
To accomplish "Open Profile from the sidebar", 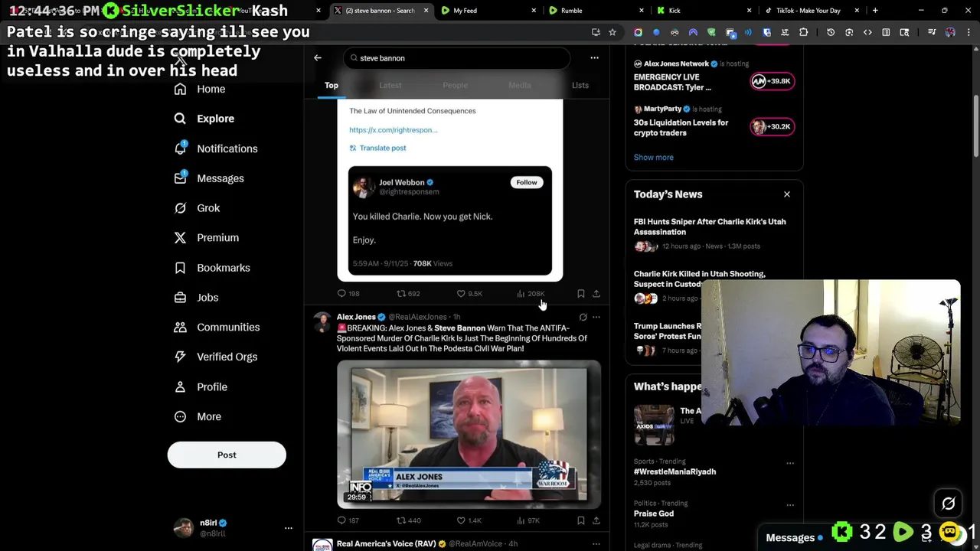I will 201,386.
